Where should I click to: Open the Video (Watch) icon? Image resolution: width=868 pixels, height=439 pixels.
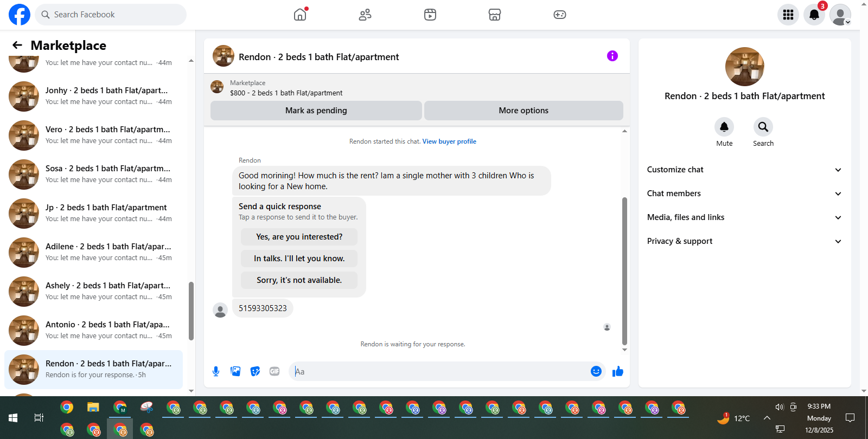pos(430,15)
